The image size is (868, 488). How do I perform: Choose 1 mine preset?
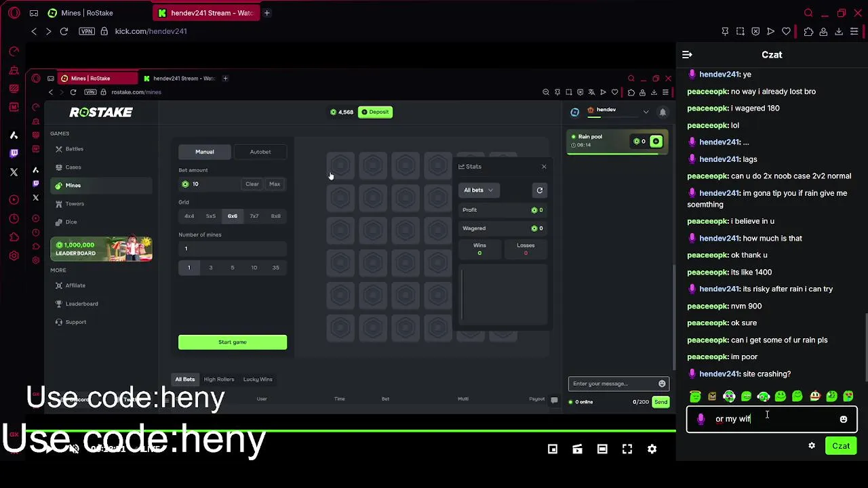(x=189, y=268)
